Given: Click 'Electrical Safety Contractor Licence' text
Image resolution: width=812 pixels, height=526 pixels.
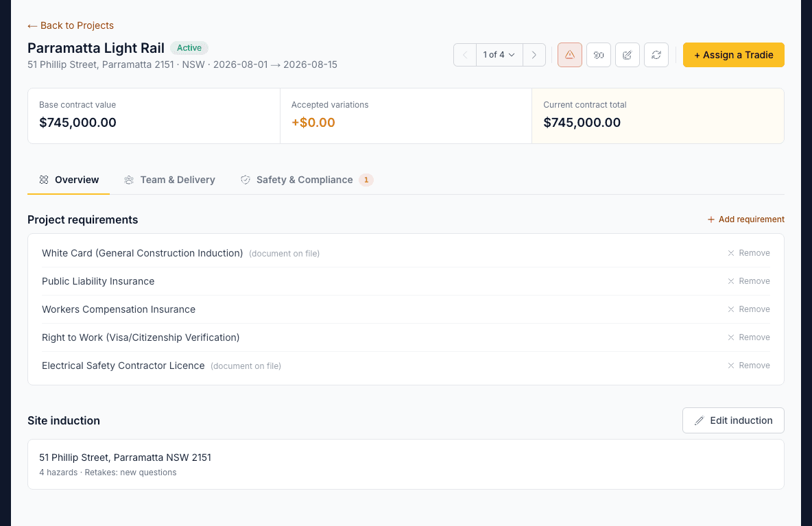Looking at the screenshot, I should click(123, 366).
